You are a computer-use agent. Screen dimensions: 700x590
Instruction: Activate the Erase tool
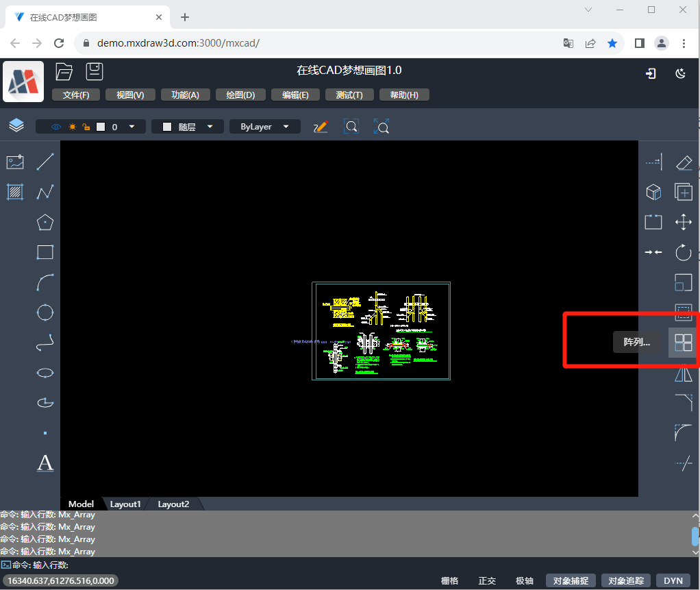(684, 162)
